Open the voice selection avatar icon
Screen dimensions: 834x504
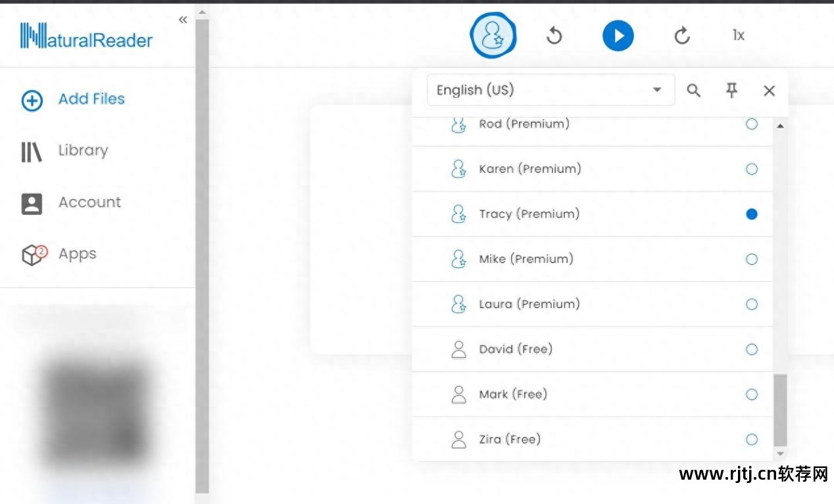click(493, 35)
